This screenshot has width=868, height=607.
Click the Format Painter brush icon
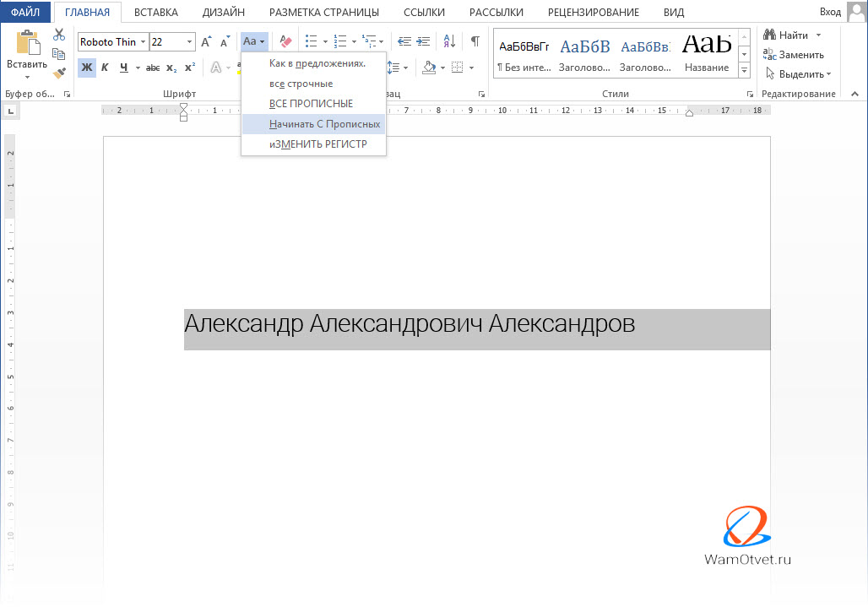[x=58, y=73]
